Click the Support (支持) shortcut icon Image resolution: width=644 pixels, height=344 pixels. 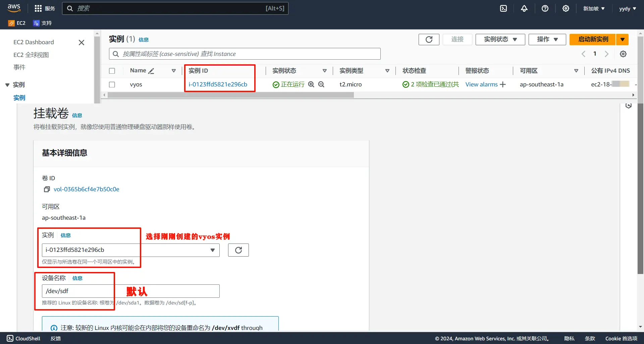pyautogui.click(x=36, y=23)
